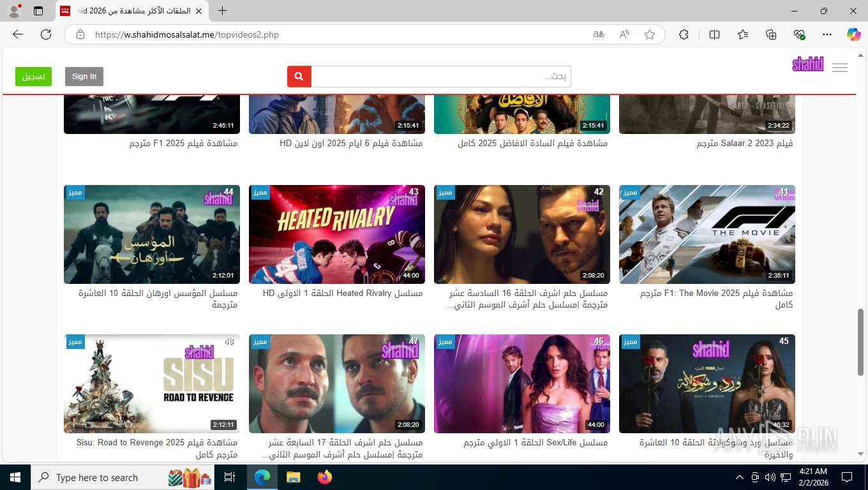Screen dimensions: 868x490
Task: Open title link فيلم 6 ايام 2025 اون لاين
Action: 351,144
